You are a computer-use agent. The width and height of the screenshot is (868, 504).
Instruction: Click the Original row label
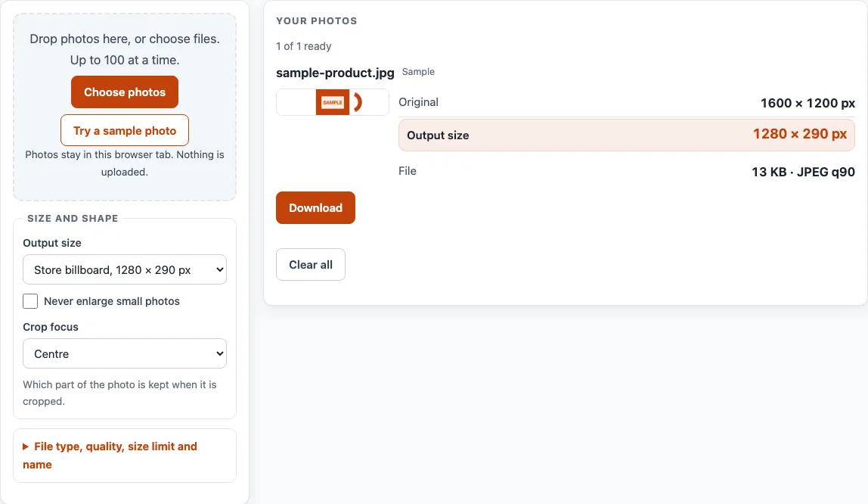[x=419, y=102]
